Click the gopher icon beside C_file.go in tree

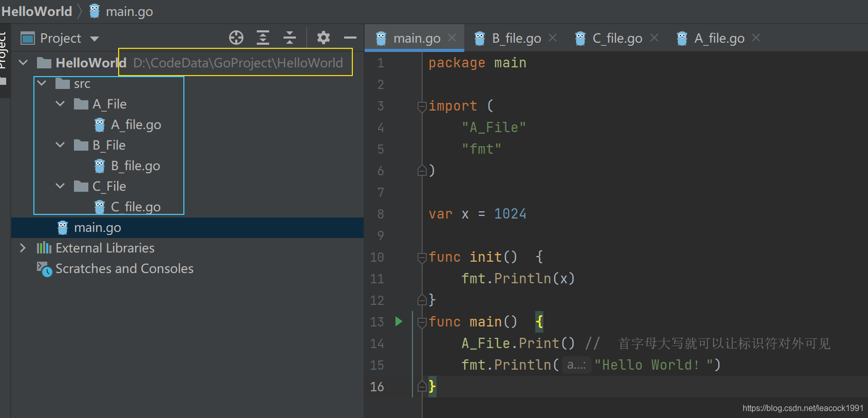click(x=100, y=207)
